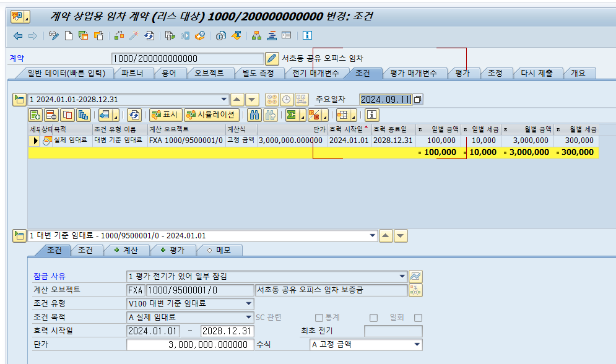Click the information icon in condition toolbar
This screenshot has width=616, height=364.
(x=371, y=115)
